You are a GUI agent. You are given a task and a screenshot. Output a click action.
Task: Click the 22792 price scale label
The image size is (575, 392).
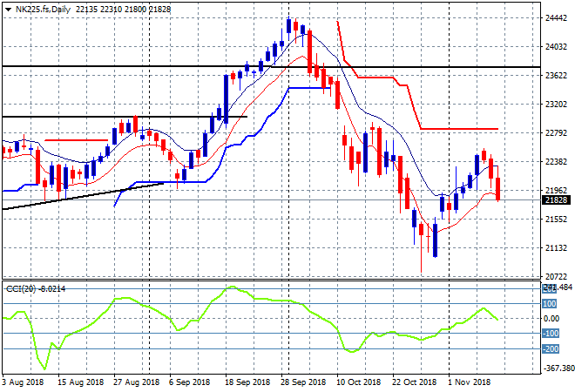(x=555, y=133)
